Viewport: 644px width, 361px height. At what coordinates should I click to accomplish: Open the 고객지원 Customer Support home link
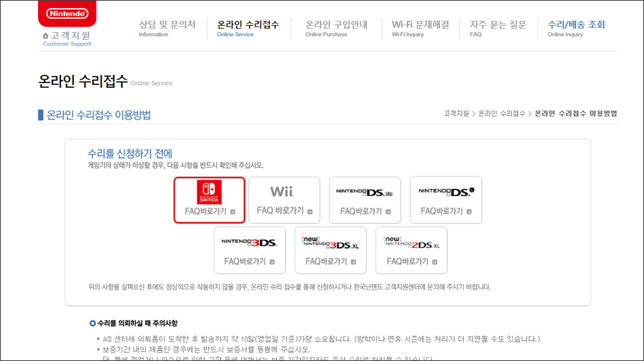[x=67, y=39]
